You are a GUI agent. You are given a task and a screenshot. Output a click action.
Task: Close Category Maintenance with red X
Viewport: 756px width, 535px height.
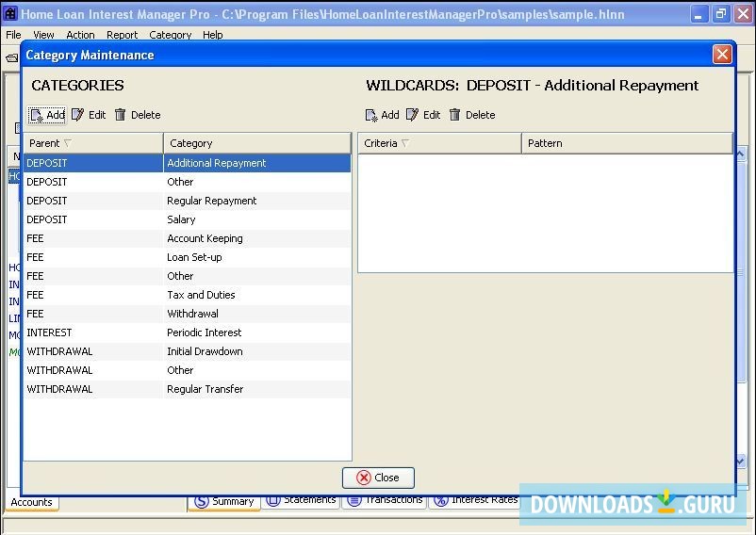[x=722, y=55]
